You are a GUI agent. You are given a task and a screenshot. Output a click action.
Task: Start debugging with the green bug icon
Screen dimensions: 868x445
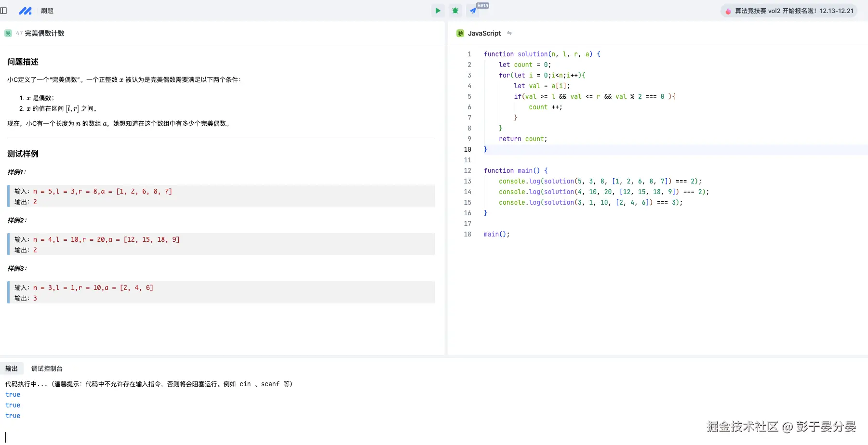point(455,11)
